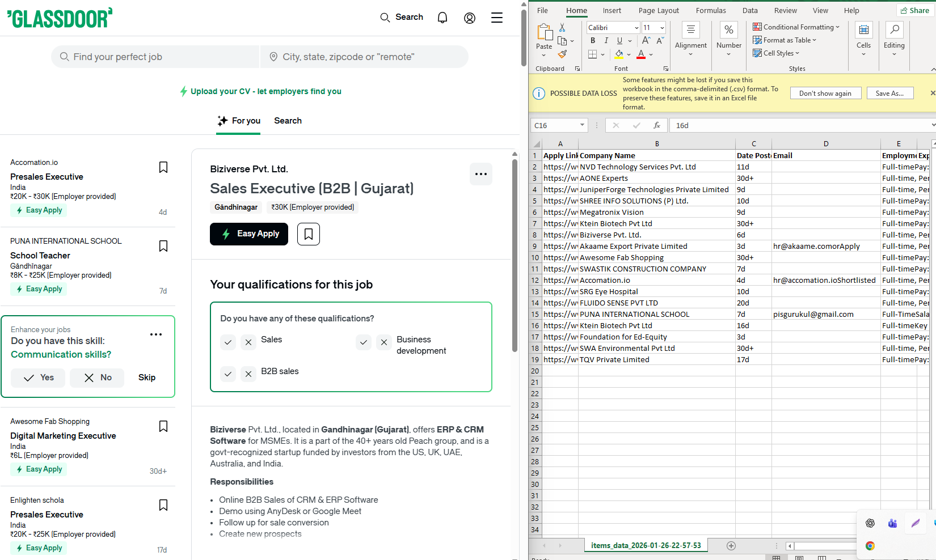Confirm the Sales qualification with the checkmark
Image resolution: width=936 pixels, height=560 pixels.
[227, 342]
